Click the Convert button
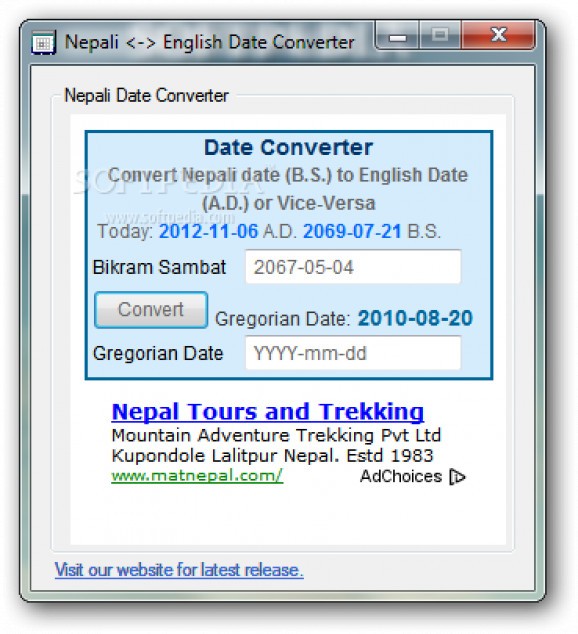 pos(151,310)
